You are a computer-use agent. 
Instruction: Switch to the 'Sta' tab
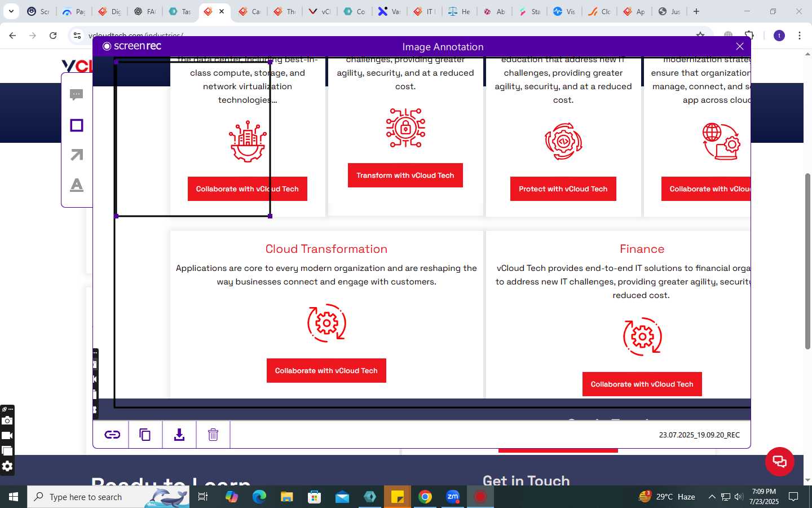(529, 11)
